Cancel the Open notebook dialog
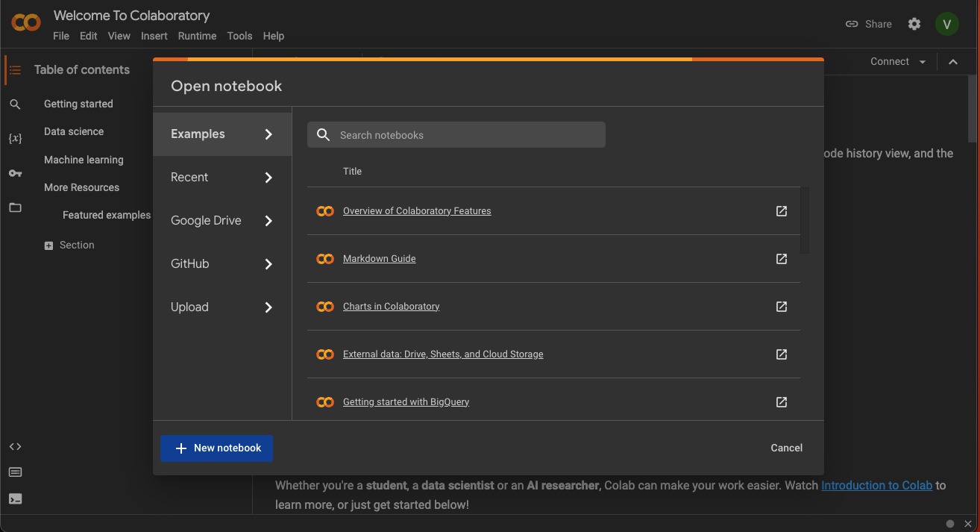This screenshot has width=980, height=532. [787, 448]
